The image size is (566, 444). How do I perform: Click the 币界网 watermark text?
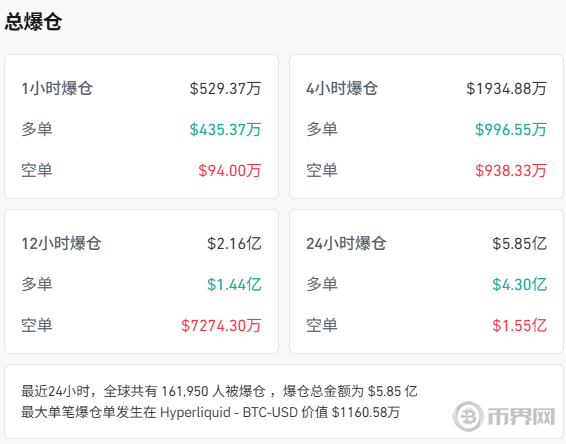coord(521,417)
